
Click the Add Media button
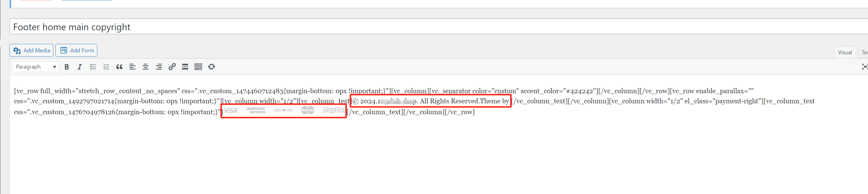pyautogui.click(x=31, y=50)
